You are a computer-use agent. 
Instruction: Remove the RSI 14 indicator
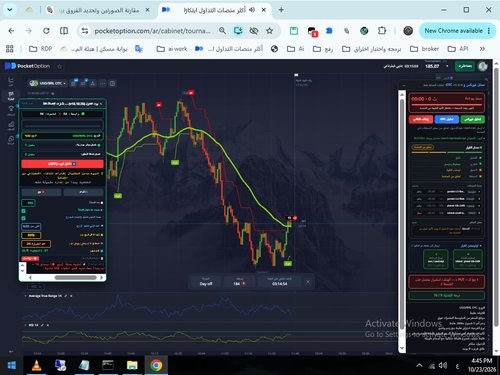[48, 325]
